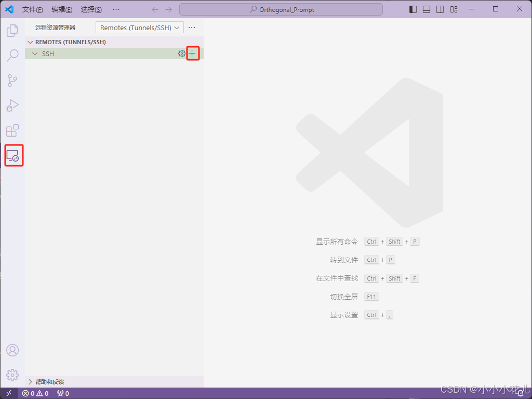Image resolution: width=532 pixels, height=399 pixels.
Task: Expand the 帮助和反馈 section
Action: [114, 382]
